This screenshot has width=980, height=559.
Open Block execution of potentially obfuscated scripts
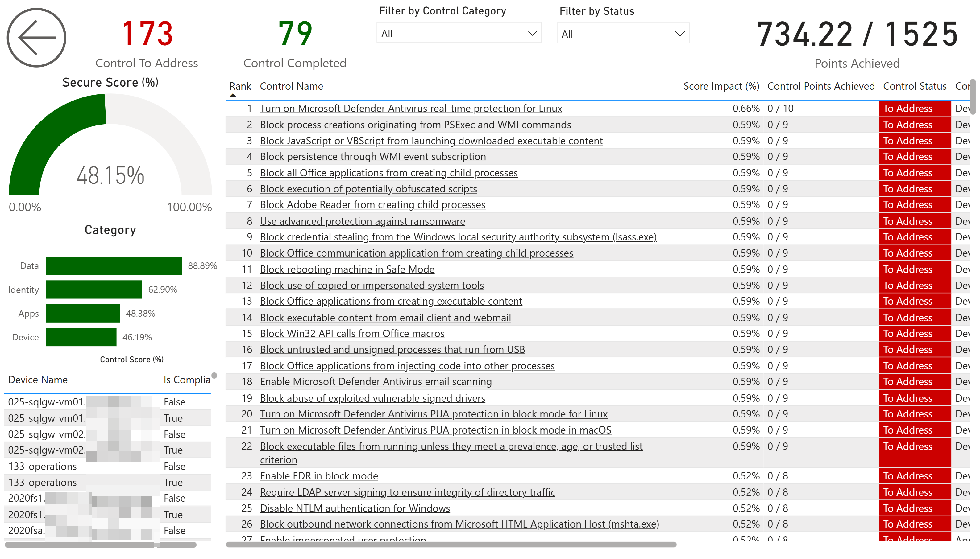[x=368, y=189]
